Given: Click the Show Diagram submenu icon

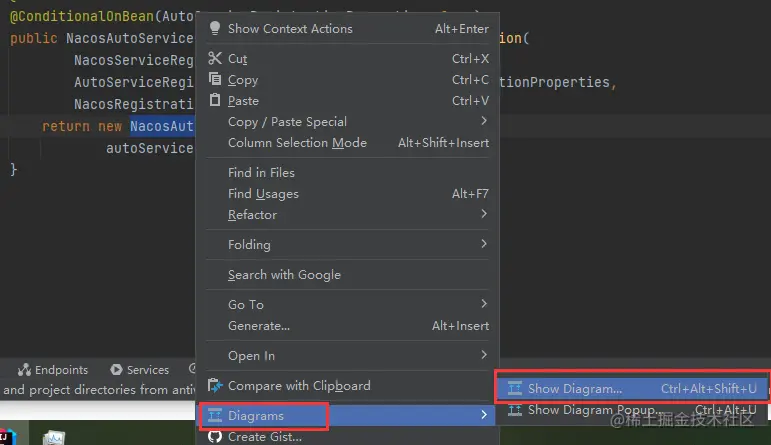Looking at the screenshot, I should [515, 388].
